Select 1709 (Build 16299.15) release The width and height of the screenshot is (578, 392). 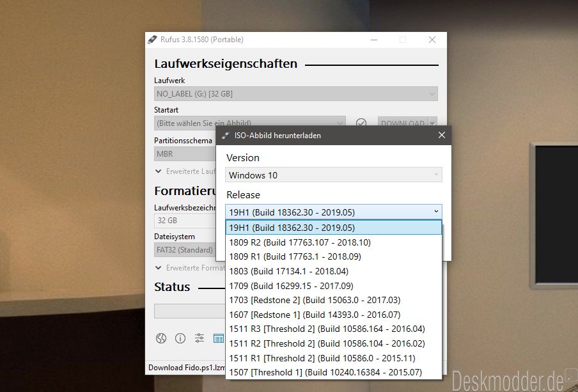tap(334, 286)
